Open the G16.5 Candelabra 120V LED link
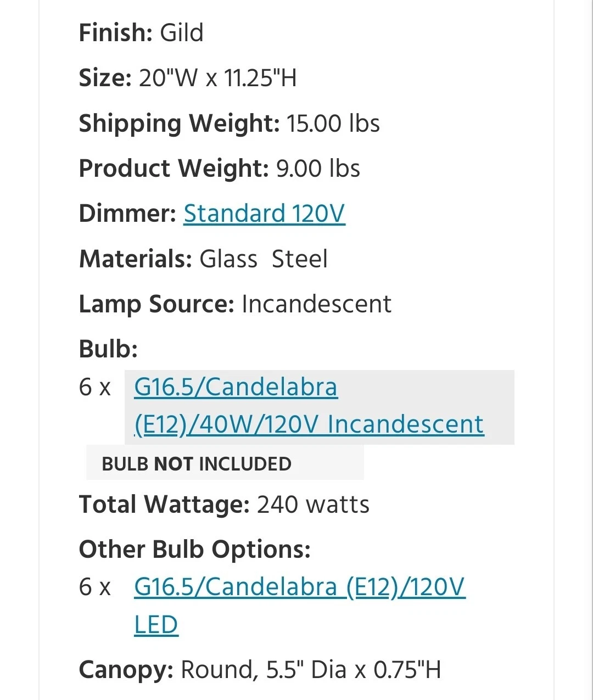Viewport: 593px width, 700px height. pos(300,606)
